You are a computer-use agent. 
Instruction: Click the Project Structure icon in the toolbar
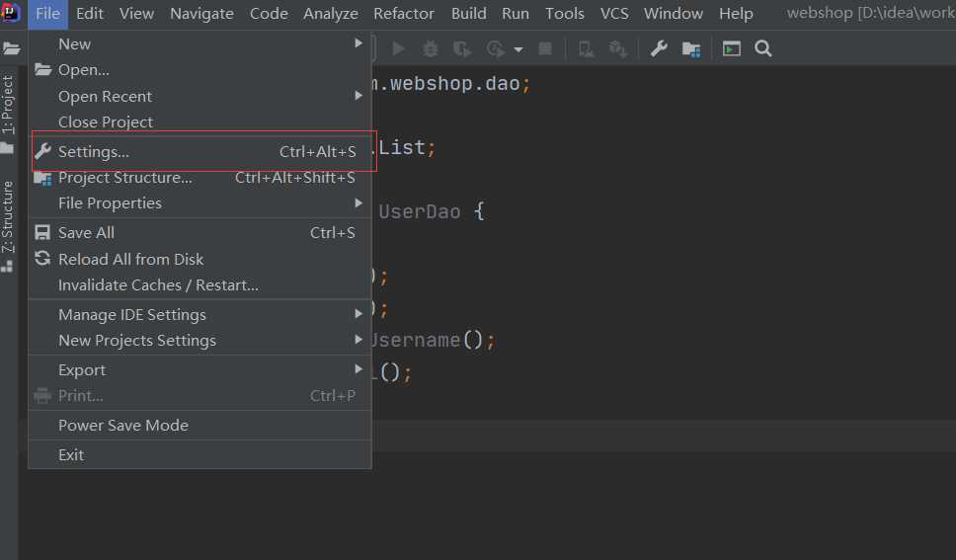click(x=691, y=49)
